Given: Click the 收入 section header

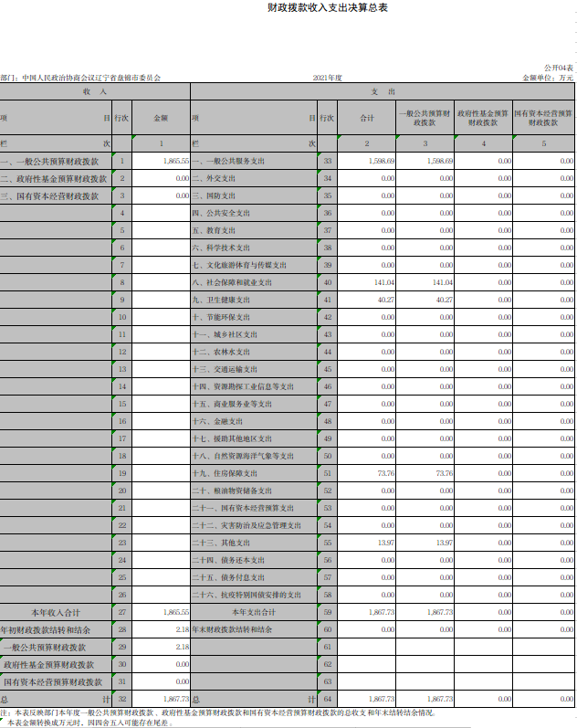Looking at the screenshot, I should click(95, 91).
